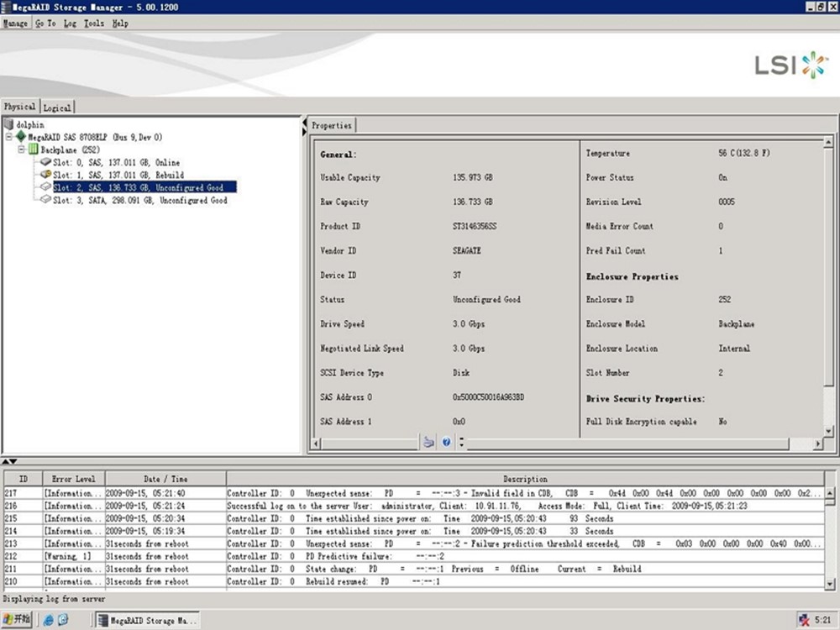Open the blue help icon below properties
Image resolution: width=840 pixels, height=630 pixels.
point(446,442)
